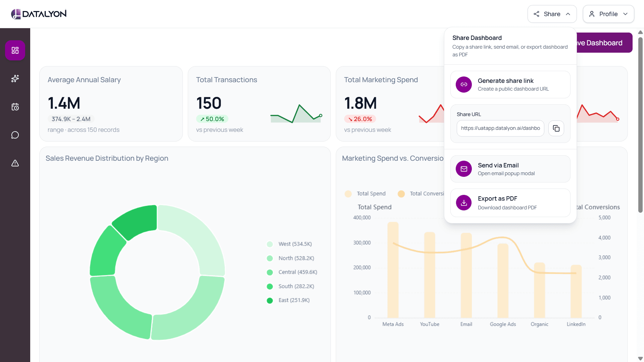This screenshot has height=362, width=644.
Task: Click the purple download icon for PDF
Action: tap(464, 203)
